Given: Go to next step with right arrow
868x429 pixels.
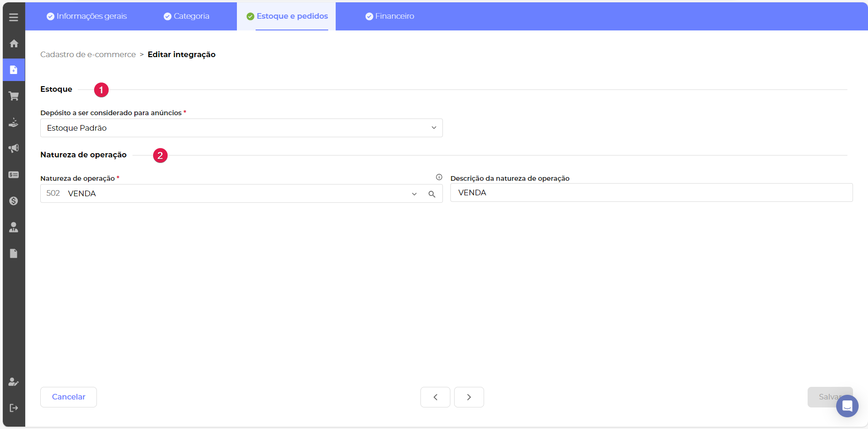Looking at the screenshot, I should pos(469,397).
